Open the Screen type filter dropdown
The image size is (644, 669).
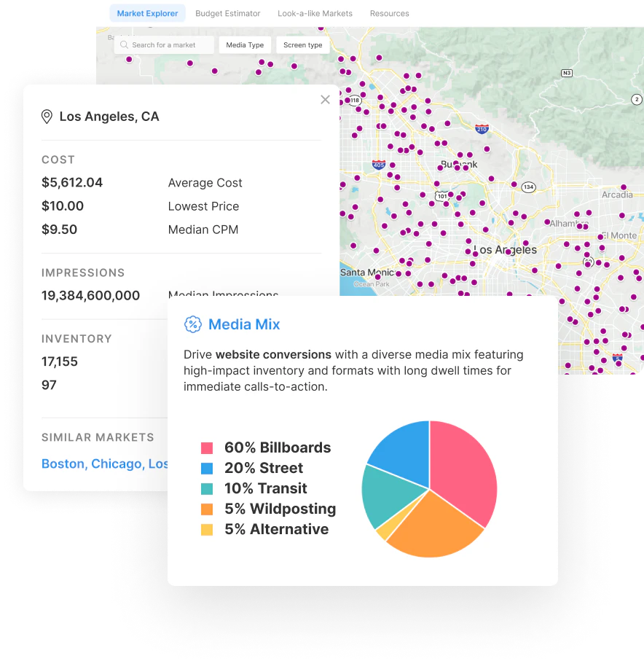(x=303, y=44)
